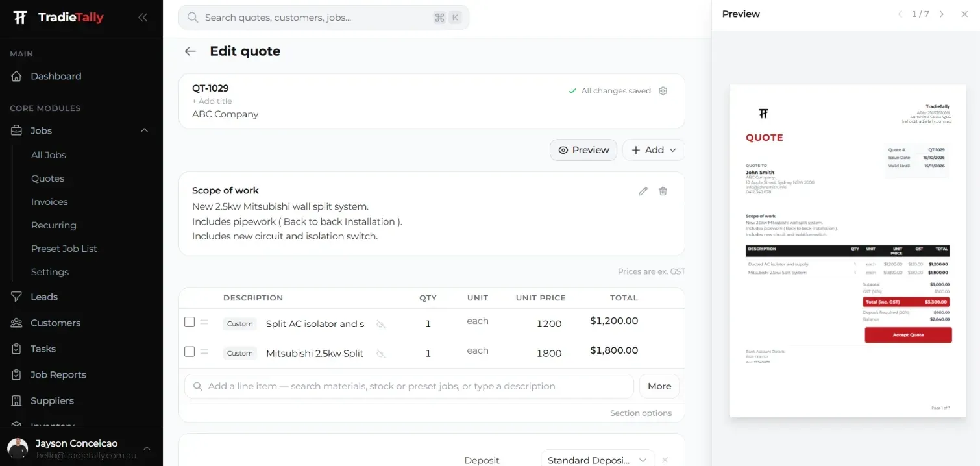Go to previous preview page
Image resolution: width=980 pixels, height=466 pixels.
pyautogui.click(x=900, y=14)
